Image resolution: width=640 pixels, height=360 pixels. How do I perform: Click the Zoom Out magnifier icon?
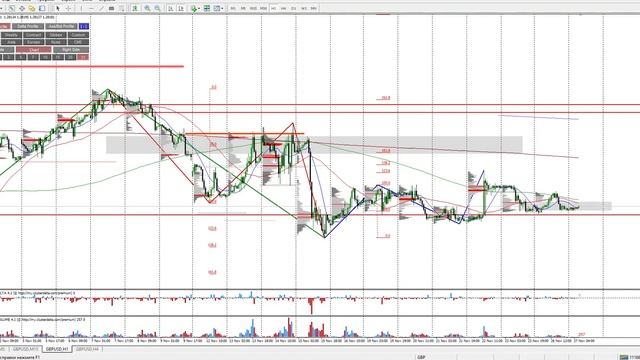(x=157, y=8)
